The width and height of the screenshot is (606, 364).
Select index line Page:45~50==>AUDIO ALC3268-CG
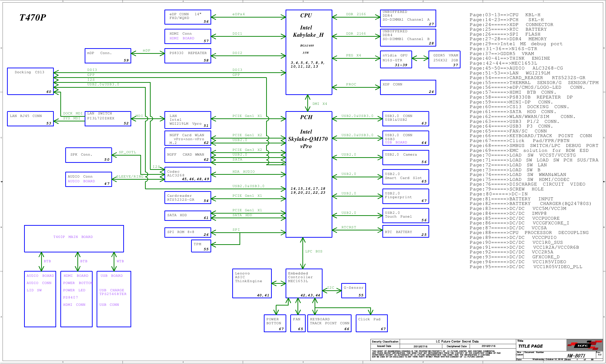[516, 68]
